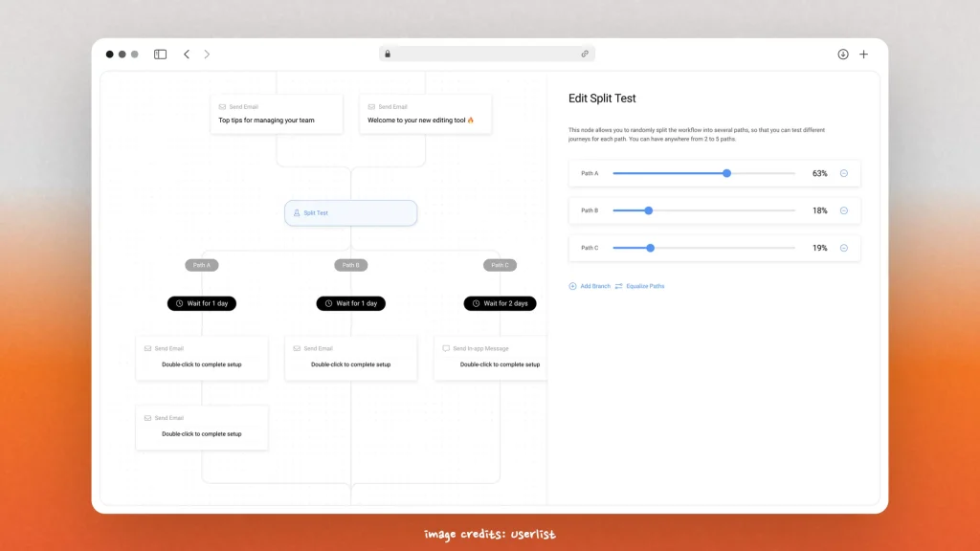The width and height of the screenshot is (980, 551).
Task: Click the lock icon in the address bar
Action: (x=387, y=54)
